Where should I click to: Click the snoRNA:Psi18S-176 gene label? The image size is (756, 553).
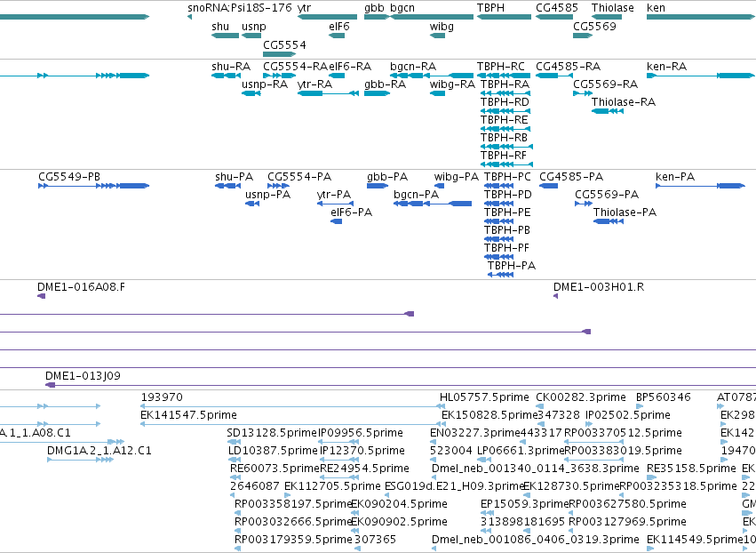point(240,8)
